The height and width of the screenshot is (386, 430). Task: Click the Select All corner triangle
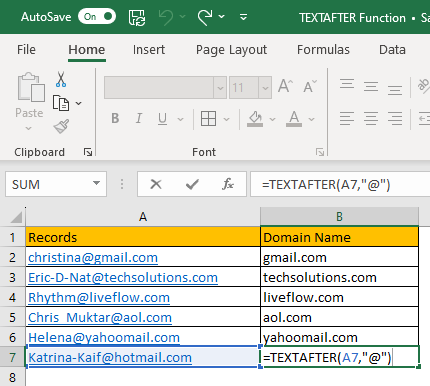(x=16, y=217)
